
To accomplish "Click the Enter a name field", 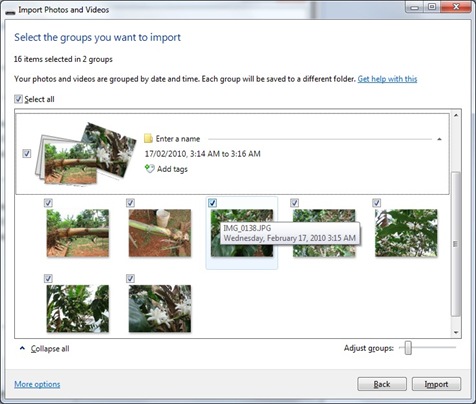I will (x=178, y=139).
